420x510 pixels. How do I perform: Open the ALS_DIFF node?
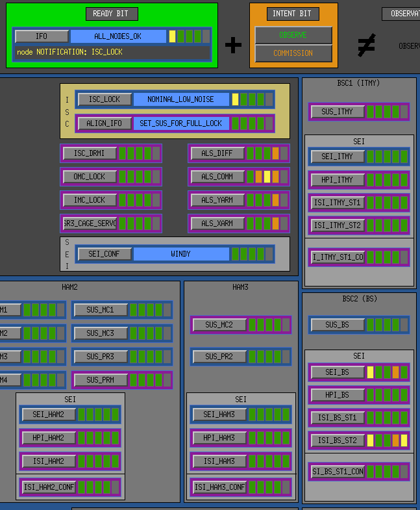coord(217,153)
